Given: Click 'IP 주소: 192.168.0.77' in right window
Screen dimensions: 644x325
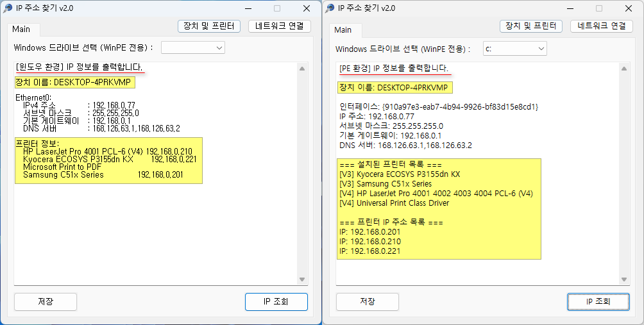Looking at the screenshot, I should [x=377, y=117].
